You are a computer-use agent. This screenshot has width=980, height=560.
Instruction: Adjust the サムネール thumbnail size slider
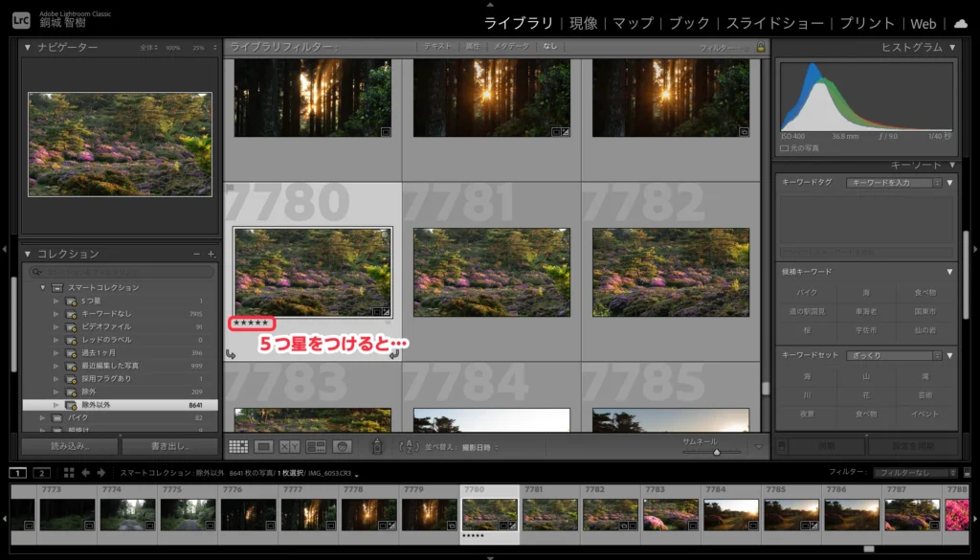click(x=716, y=452)
